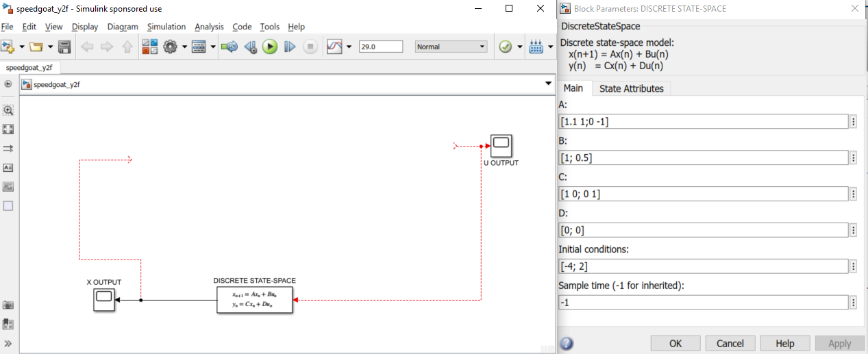Screen dimensions: 868x354
Task: Click the Image tool in left palette
Action: [x=8, y=187]
